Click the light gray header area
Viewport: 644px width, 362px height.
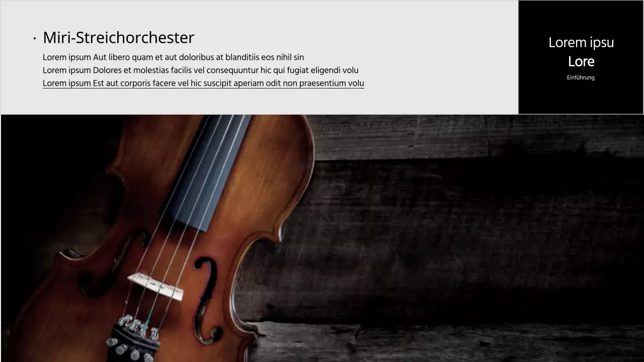[259, 101]
